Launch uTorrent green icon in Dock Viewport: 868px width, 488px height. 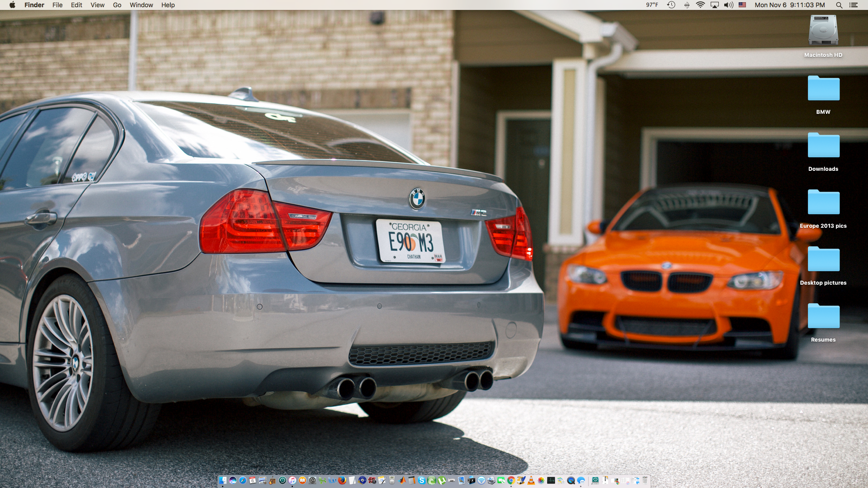[x=442, y=480]
